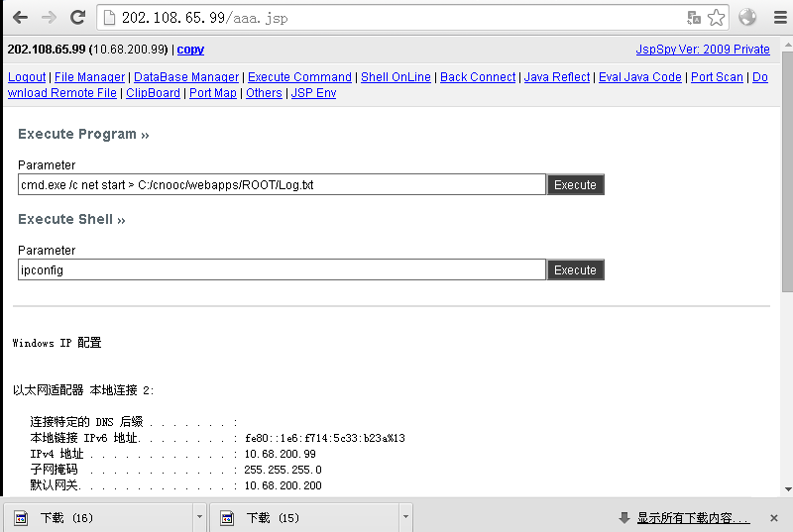
Task: Click the page icon in the address bar
Action: point(109,18)
